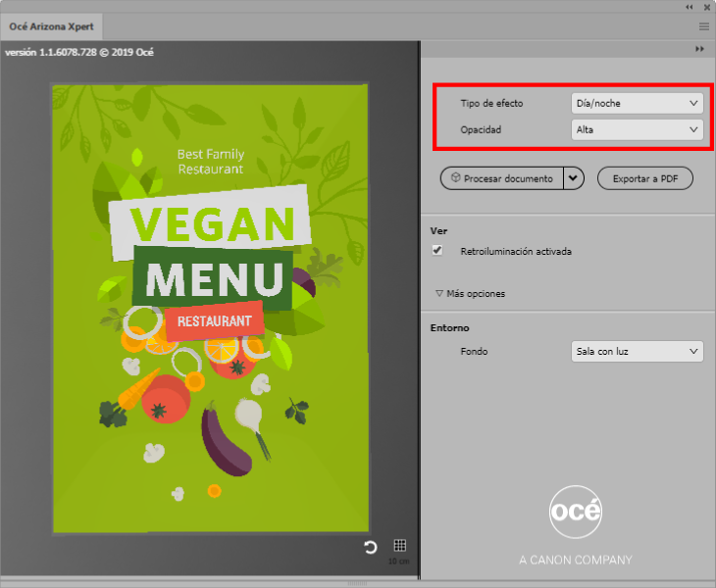This screenshot has width=716, height=588.
Task: Click the version 1.1.6078.728 text
Action: coord(79,52)
